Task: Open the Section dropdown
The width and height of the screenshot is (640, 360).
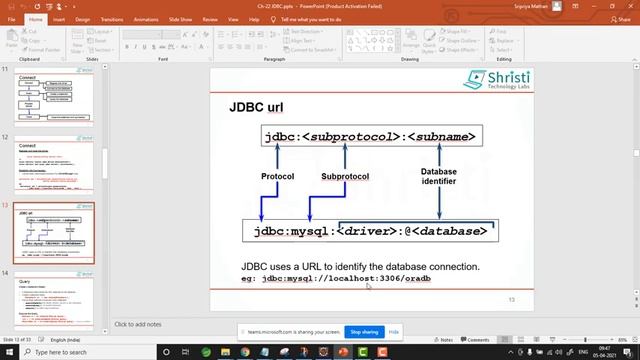Action: (101, 50)
